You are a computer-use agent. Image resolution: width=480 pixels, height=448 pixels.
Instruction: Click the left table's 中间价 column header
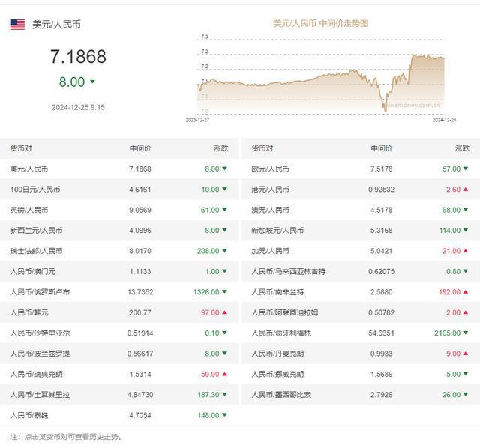pyautogui.click(x=140, y=148)
